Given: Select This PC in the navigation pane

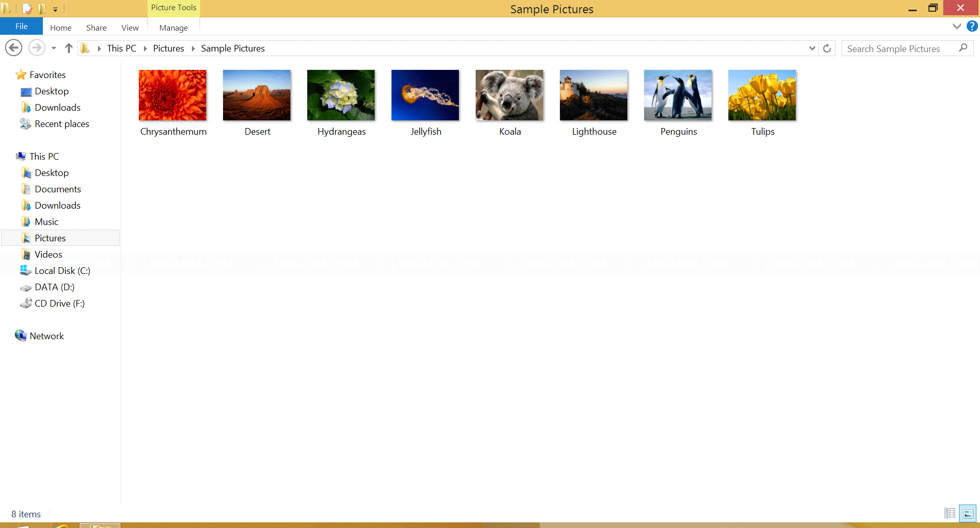Looking at the screenshot, I should pos(44,157).
